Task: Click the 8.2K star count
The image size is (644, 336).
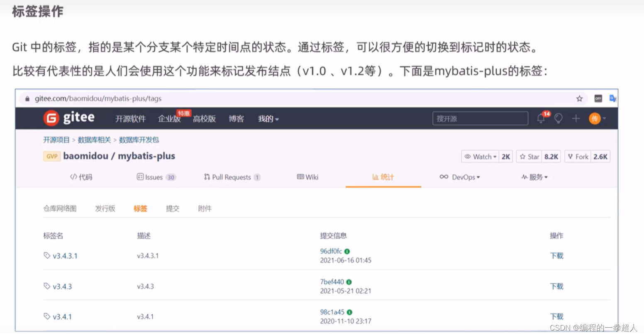Action: click(551, 157)
